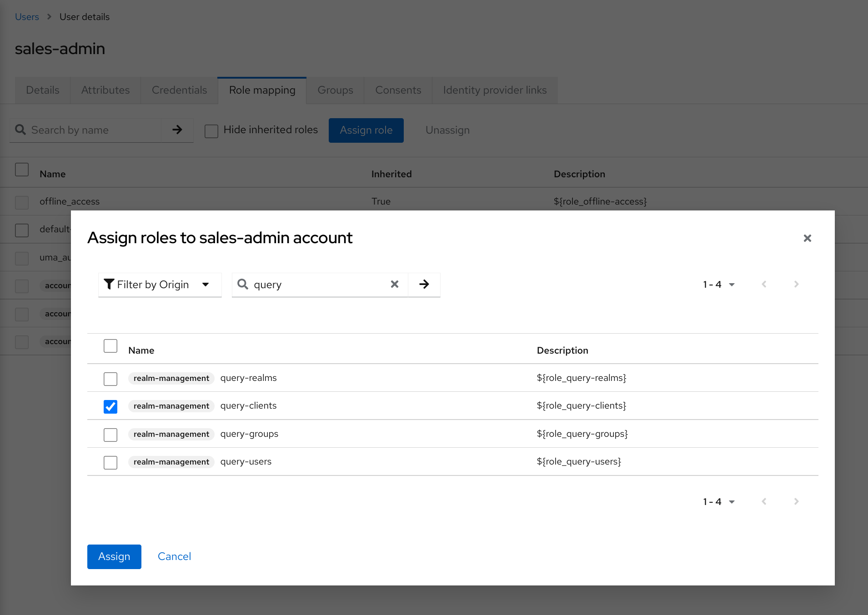The image size is (868, 615).
Task: Click the magnifier icon in the role search field
Action: 243,284
